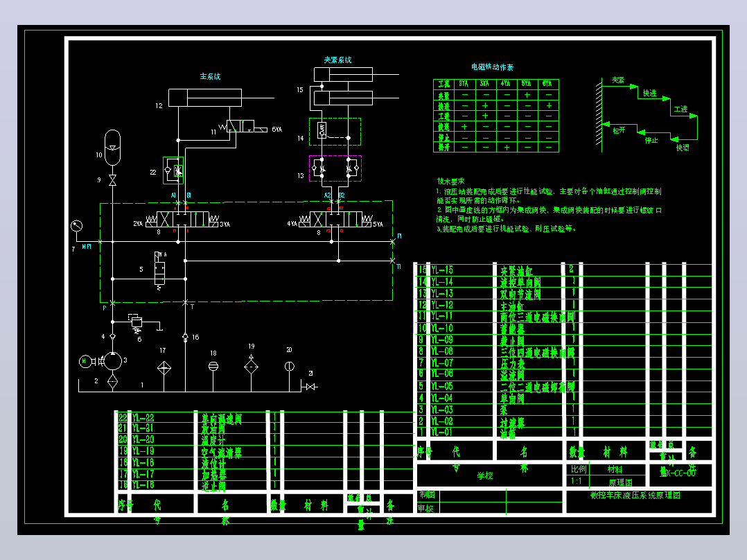The height and width of the screenshot is (560, 747).
Task: Click the port T label below the manifold
Action: [x=193, y=308]
